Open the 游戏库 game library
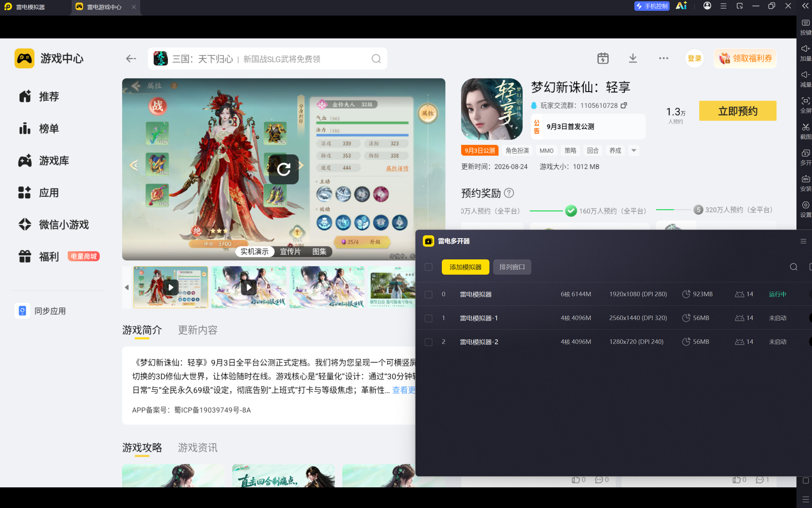Screen dimensions: 812x508 tap(44, 161)
